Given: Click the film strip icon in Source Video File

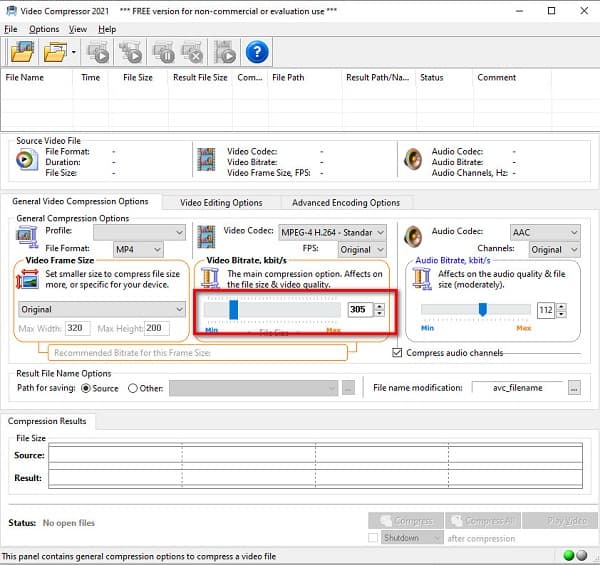Looking at the screenshot, I should click(206, 160).
